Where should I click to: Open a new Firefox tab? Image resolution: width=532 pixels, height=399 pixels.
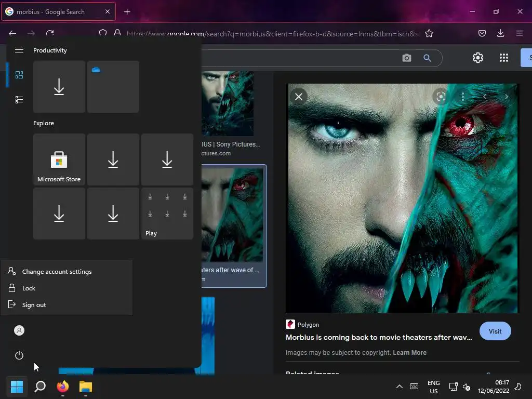point(127,12)
